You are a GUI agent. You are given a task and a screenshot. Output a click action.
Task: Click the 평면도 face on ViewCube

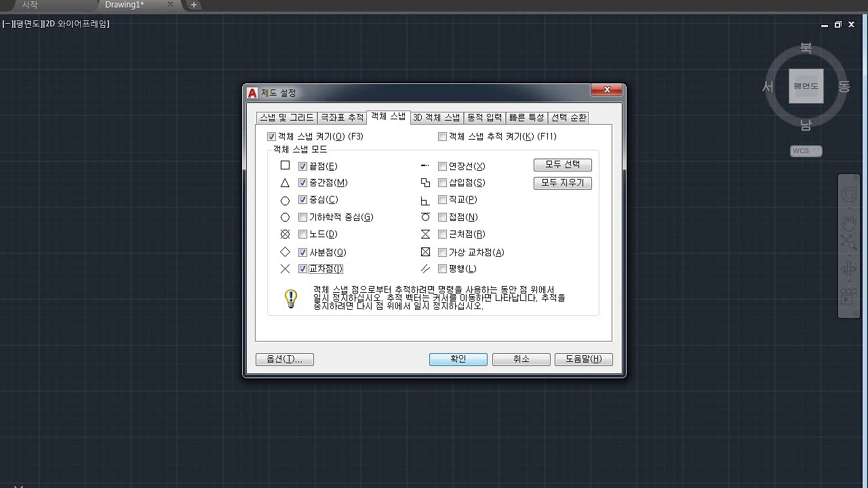coord(806,86)
